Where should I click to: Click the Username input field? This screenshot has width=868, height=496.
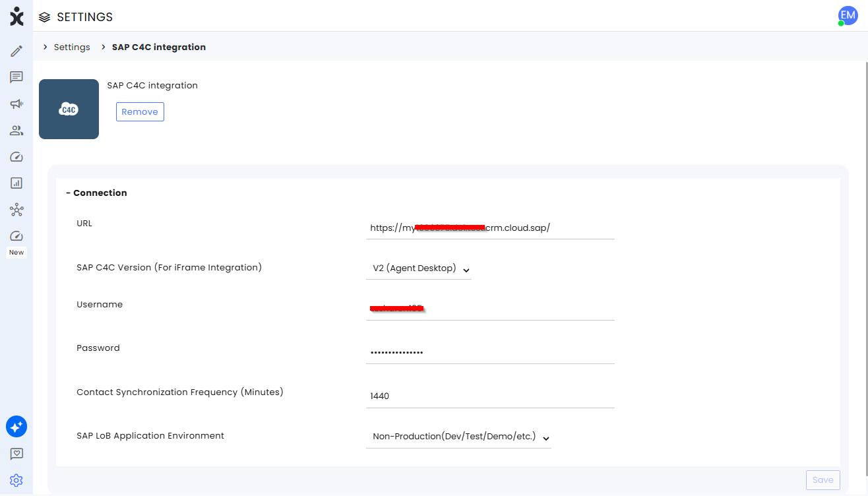click(490, 309)
